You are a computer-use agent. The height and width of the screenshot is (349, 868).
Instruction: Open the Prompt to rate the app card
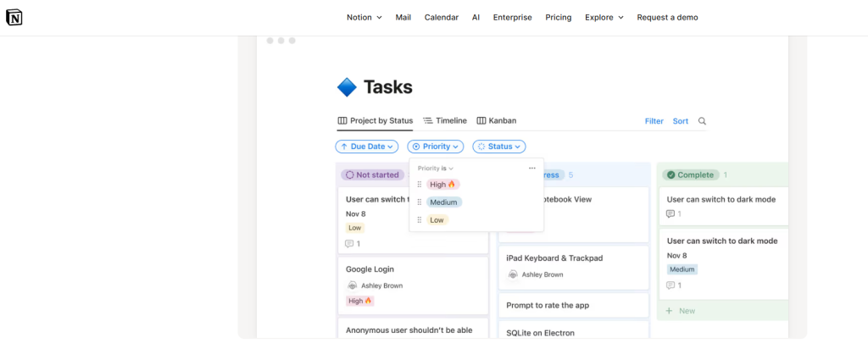click(x=574, y=305)
